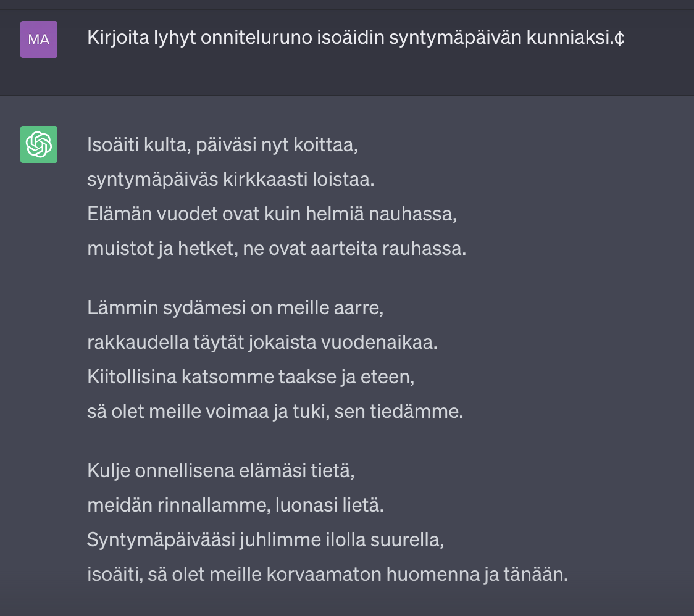The height and width of the screenshot is (616, 694).
Task: Click the words 'huomenna ja tänään' ending the poem
Action: point(477,575)
